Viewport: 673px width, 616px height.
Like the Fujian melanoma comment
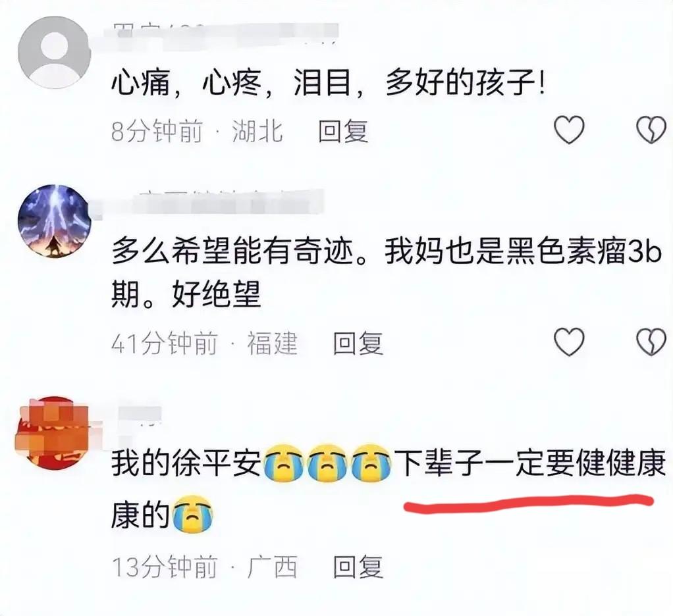pos(569,342)
